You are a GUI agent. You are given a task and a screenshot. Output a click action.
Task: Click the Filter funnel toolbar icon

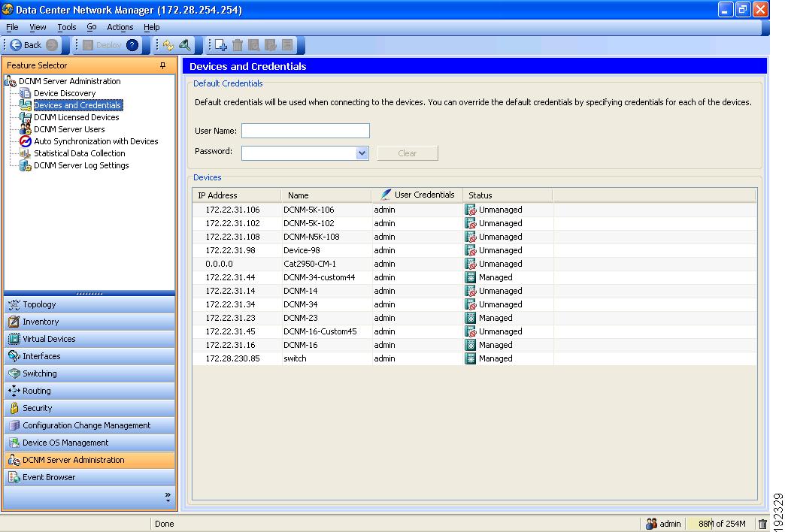coord(184,45)
